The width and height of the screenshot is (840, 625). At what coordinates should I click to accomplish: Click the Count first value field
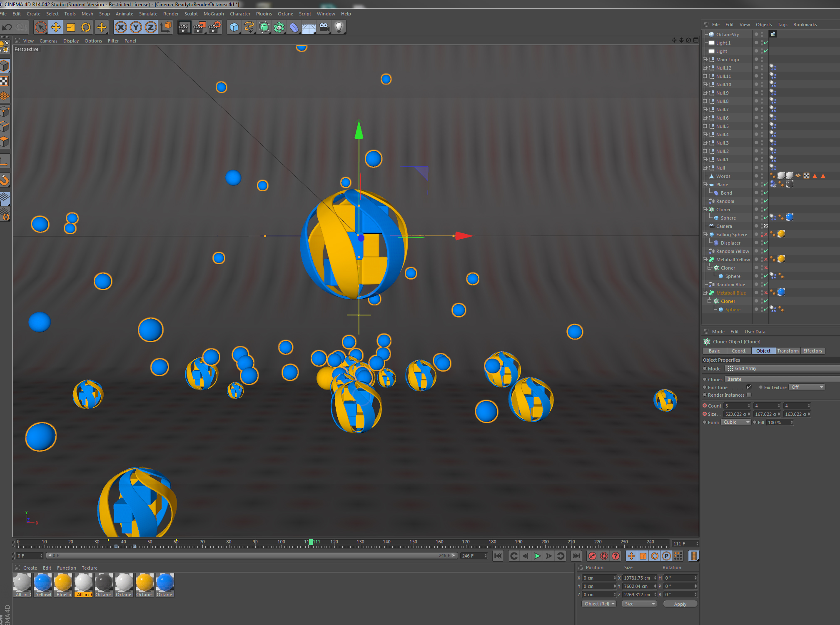(x=735, y=405)
